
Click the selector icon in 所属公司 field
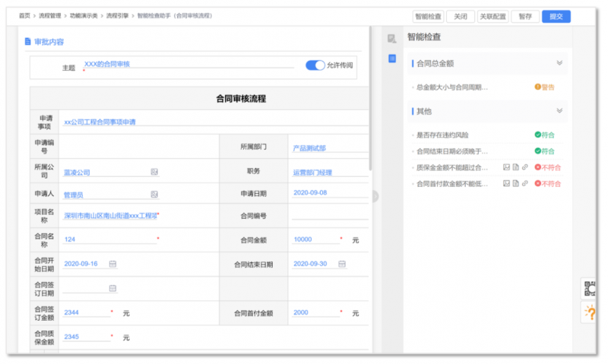coord(154,173)
